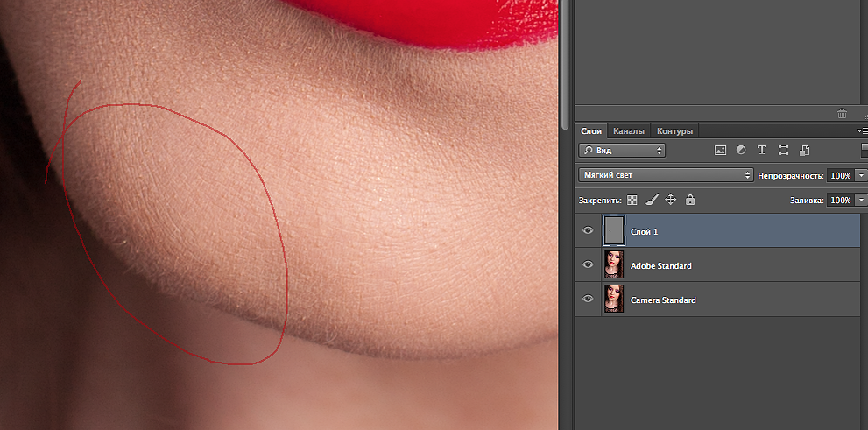The height and width of the screenshot is (430, 868).
Task: Switch to the Каналы tab
Action: (628, 131)
